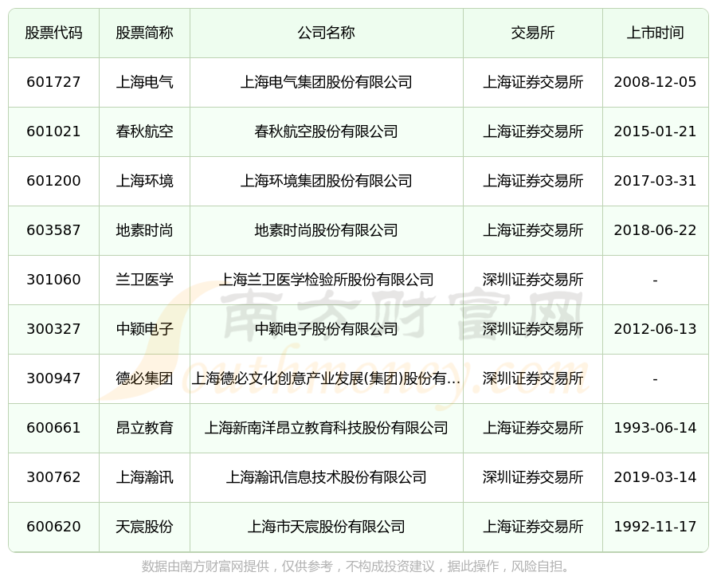717x588 pixels.
Task: Select stock code 601727
Action: point(53,82)
